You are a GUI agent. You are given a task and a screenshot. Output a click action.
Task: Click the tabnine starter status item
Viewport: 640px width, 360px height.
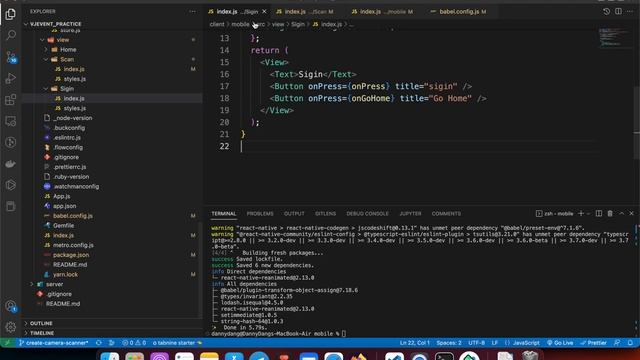point(177,343)
